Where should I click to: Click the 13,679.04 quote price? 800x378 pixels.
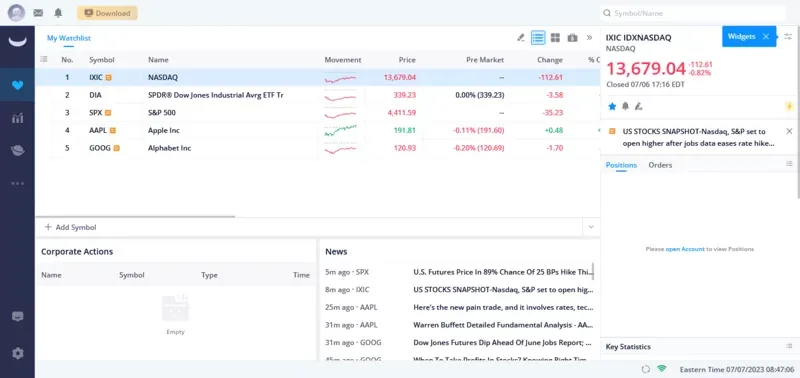point(646,68)
